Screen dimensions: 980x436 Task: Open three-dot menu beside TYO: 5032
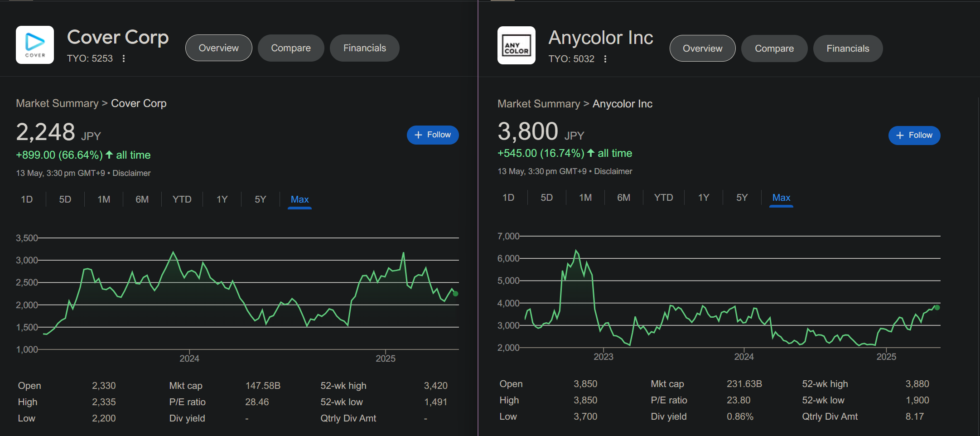(x=605, y=59)
